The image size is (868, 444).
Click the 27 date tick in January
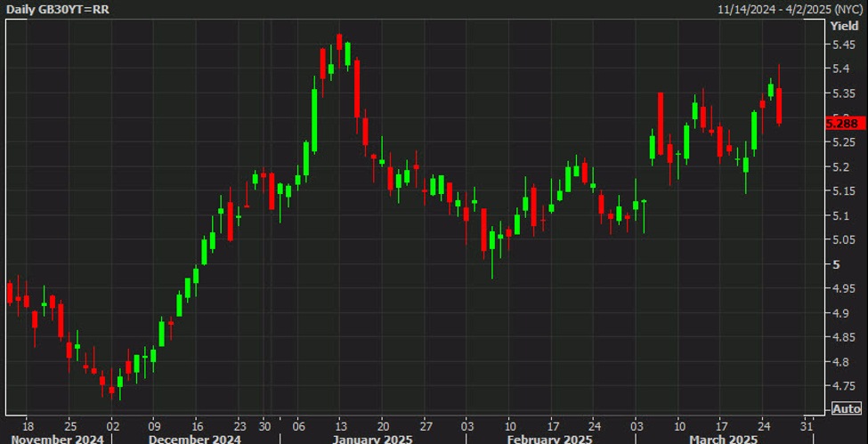point(426,427)
